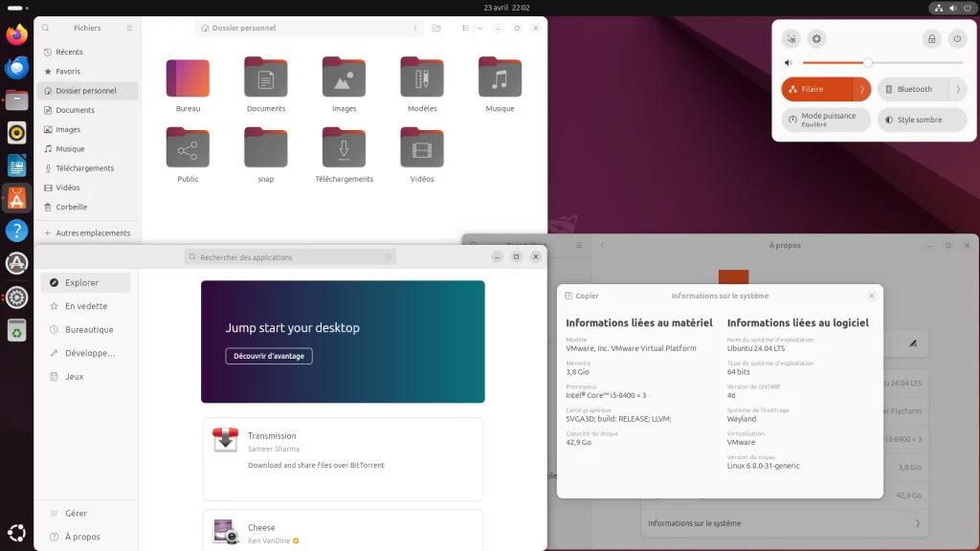Show applications via Ubuntu logo button
The height and width of the screenshot is (551, 980).
(17, 532)
